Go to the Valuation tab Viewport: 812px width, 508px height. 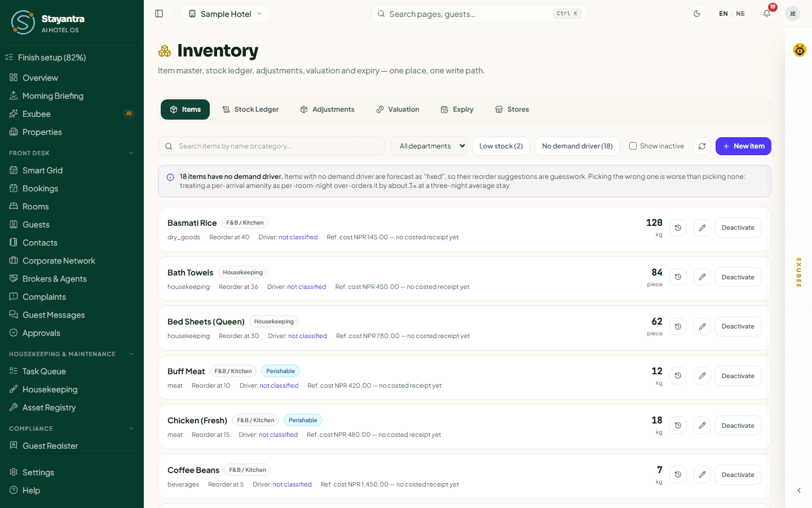point(398,110)
